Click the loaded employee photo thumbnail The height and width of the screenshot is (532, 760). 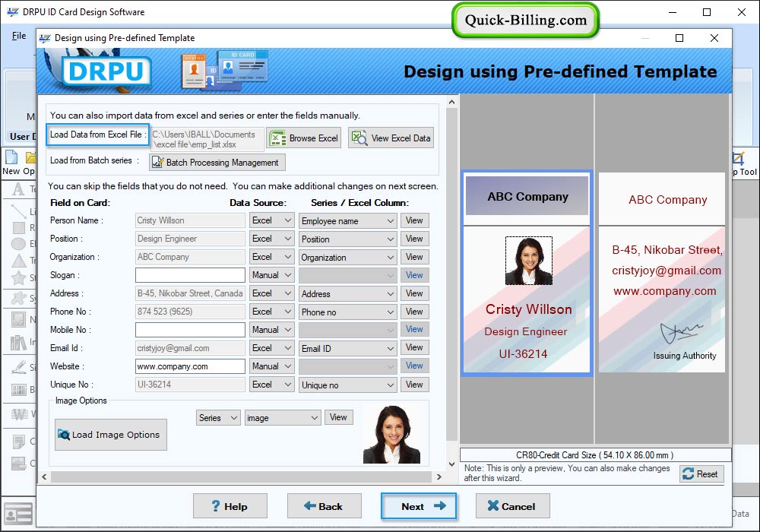pos(391,435)
